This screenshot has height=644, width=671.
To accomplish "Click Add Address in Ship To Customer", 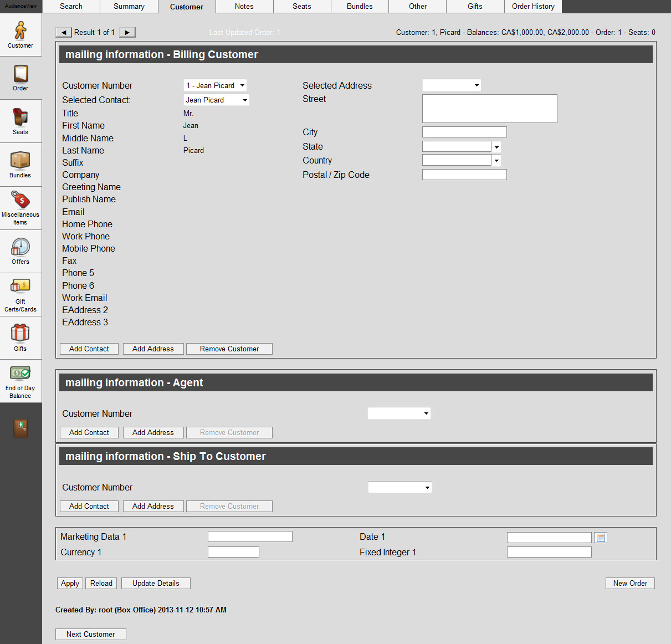I will tap(153, 507).
